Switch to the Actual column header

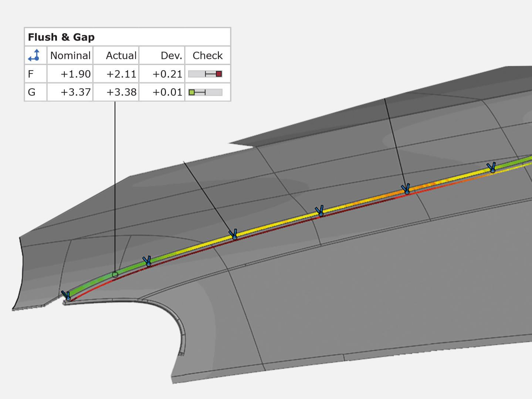(121, 55)
